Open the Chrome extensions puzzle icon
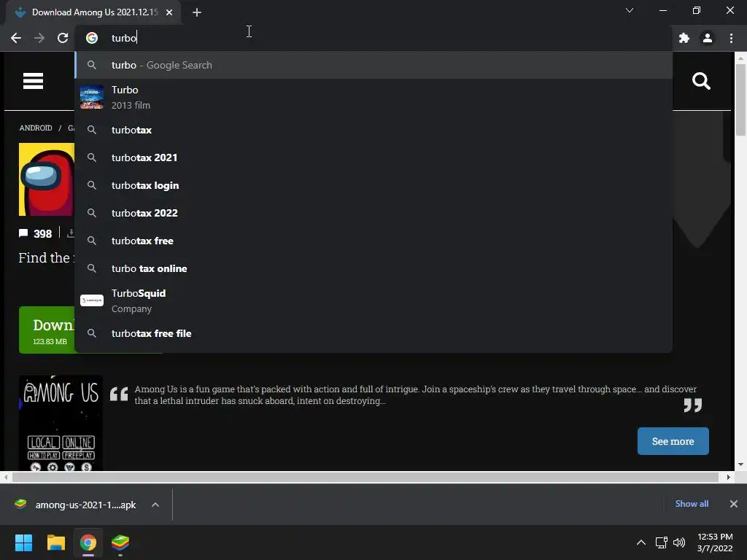747x560 pixels. point(684,38)
